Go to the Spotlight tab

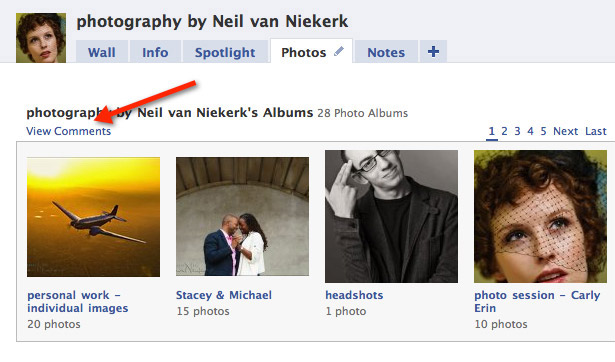click(x=225, y=52)
